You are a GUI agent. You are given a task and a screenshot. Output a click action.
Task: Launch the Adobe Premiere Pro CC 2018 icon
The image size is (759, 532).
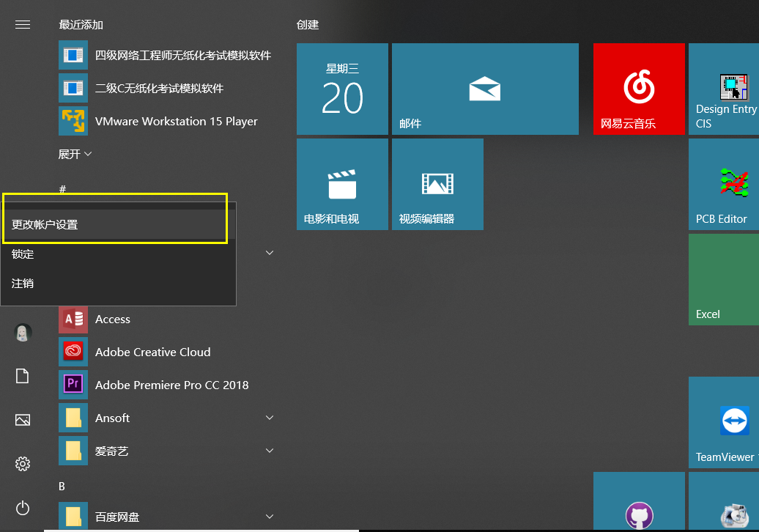[x=73, y=385]
